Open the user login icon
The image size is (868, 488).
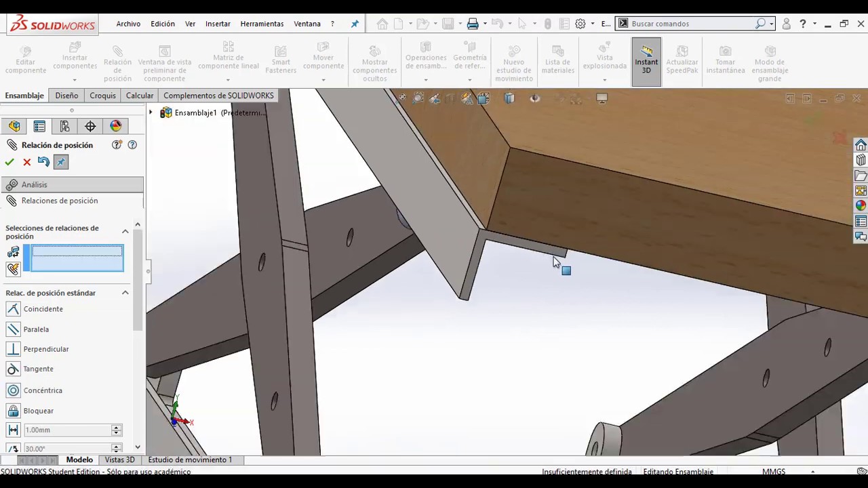click(x=787, y=24)
